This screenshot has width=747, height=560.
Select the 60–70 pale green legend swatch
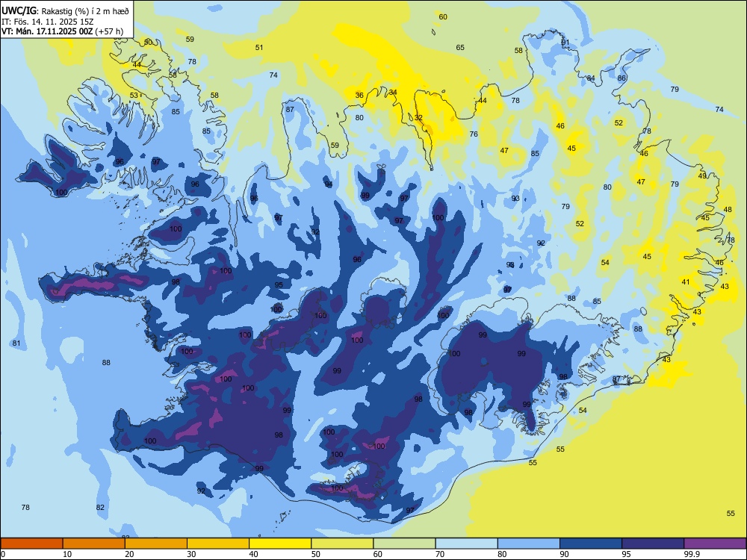pyautogui.click(x=404, y=544)
